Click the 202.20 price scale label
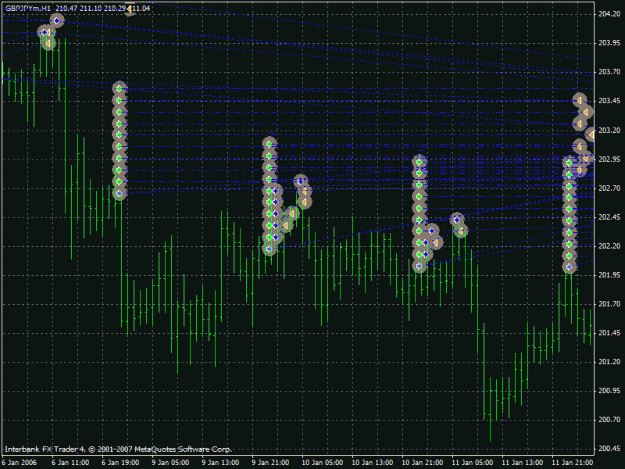 click(609, 246)
